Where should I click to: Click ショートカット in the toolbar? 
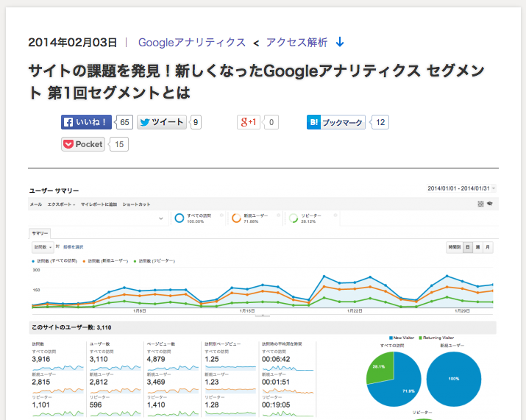pyautogui.click(x=136, y=204)
